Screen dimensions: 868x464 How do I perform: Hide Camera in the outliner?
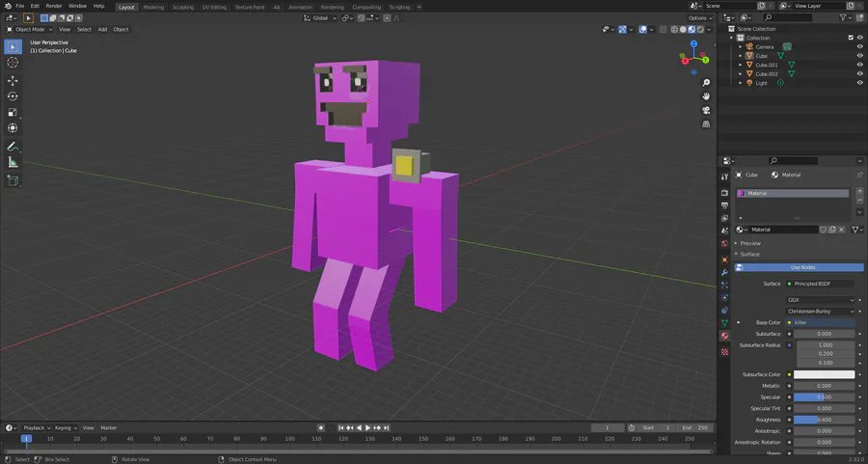[859, 47]
